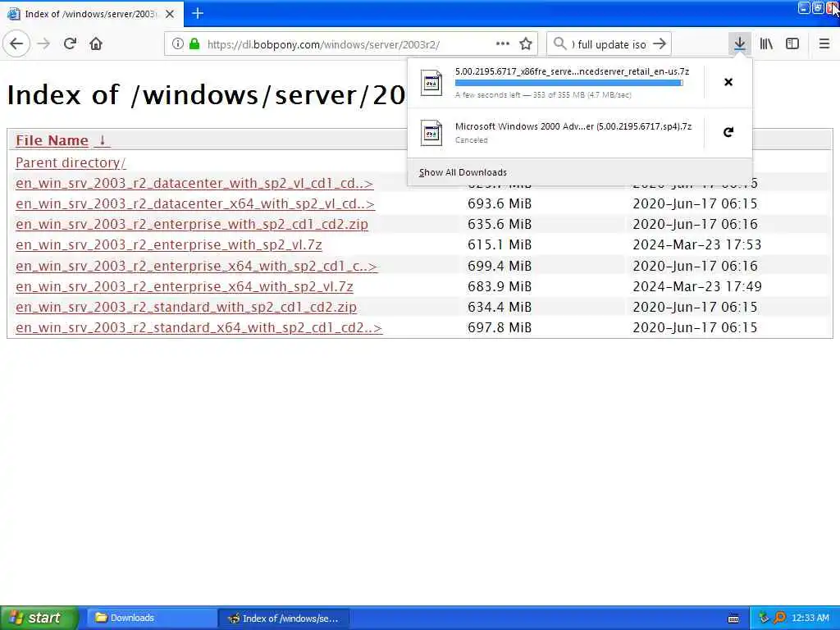Submit the search with the arrow button
Viewport: 840px width, 630px height.
click(x=660, y=44)
